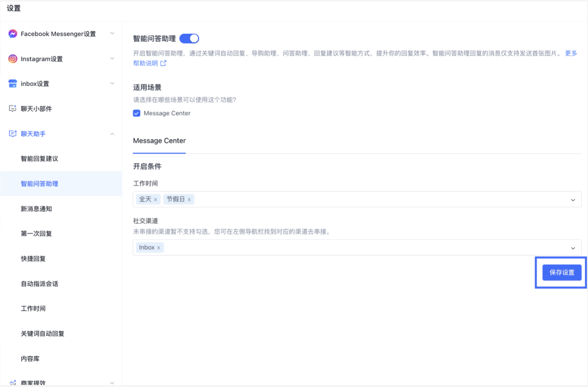
Task: Open the 社交渠道 dropdown
Action: [x=573, y=248]
